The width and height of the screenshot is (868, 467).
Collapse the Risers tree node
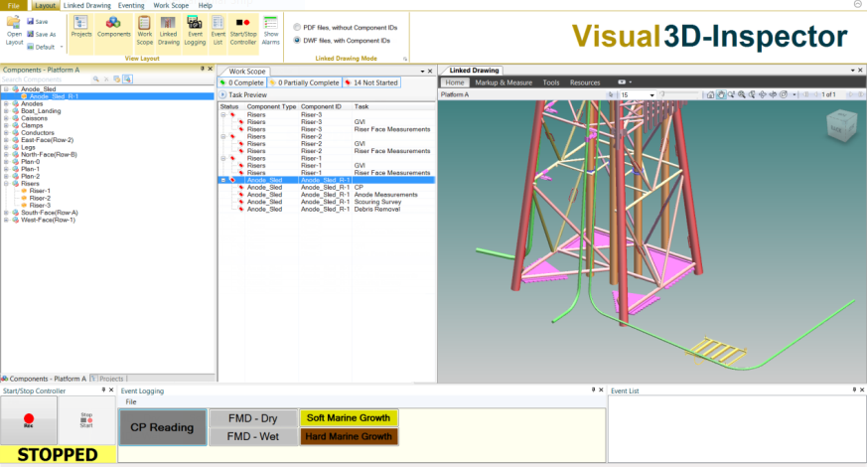point(6,184)
